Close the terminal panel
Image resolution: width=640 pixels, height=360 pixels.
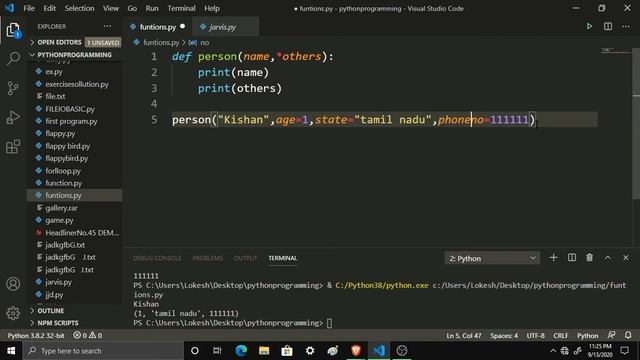click(x=626, y=258)
